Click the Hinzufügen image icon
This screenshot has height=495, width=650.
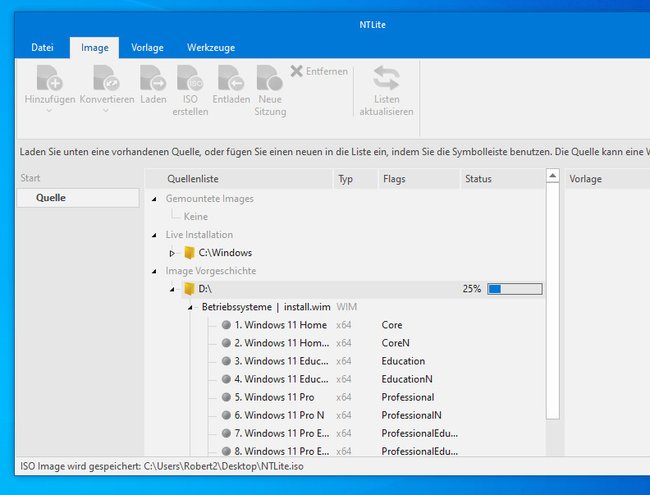pyautogui.click(x=50, y=78)
